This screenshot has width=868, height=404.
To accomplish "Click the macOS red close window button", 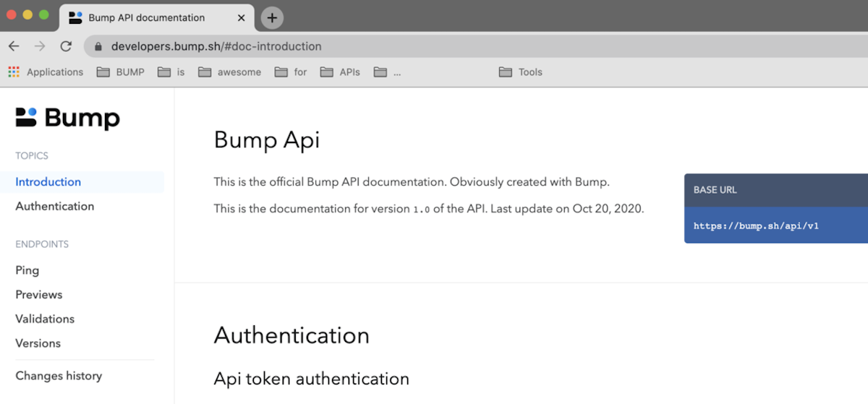I will point(11,14).
